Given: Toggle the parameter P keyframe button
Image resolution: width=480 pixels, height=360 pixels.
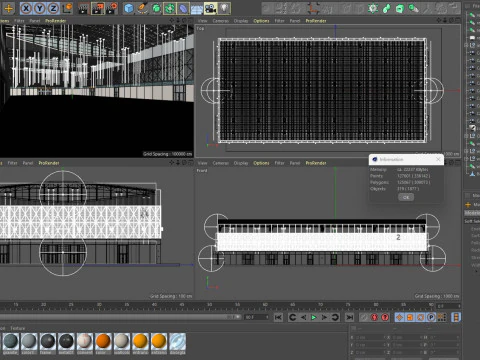Looking at the screenshot, I should (431, 317).
